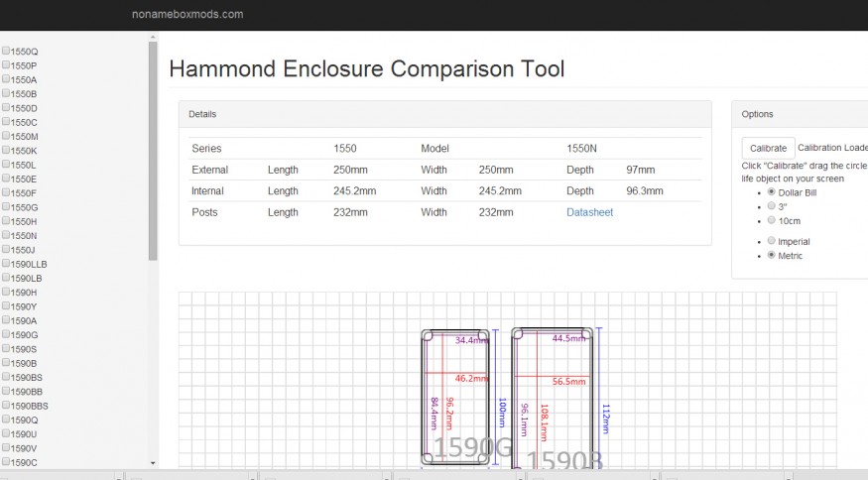The image size is (868, 480).
Task: Click the Details panel header
Action: (x=445, y=114)
